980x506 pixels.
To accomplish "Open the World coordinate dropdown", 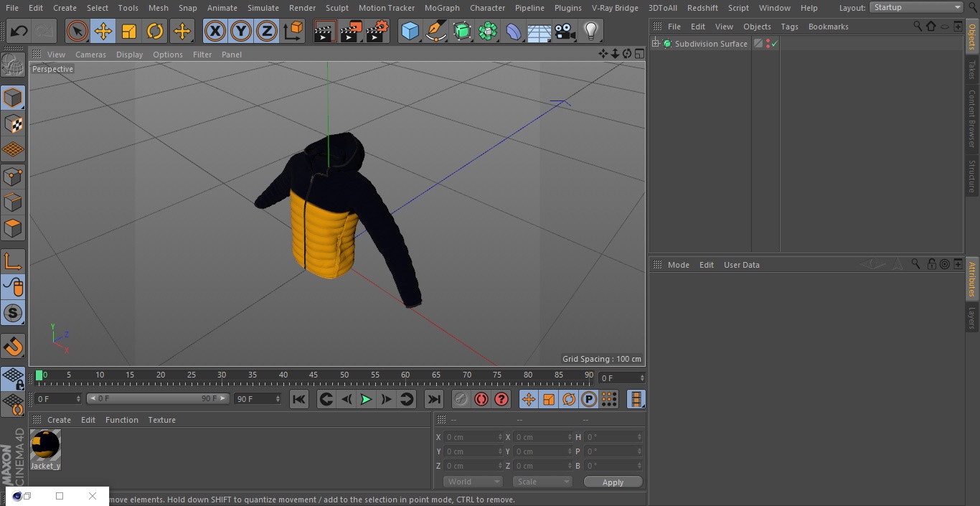I will point(473,482).
